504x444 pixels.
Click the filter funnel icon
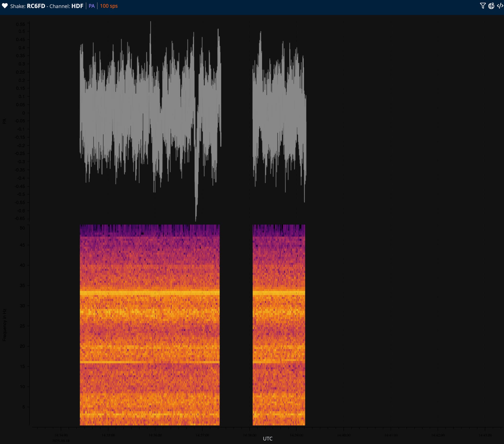click(482, 6)
